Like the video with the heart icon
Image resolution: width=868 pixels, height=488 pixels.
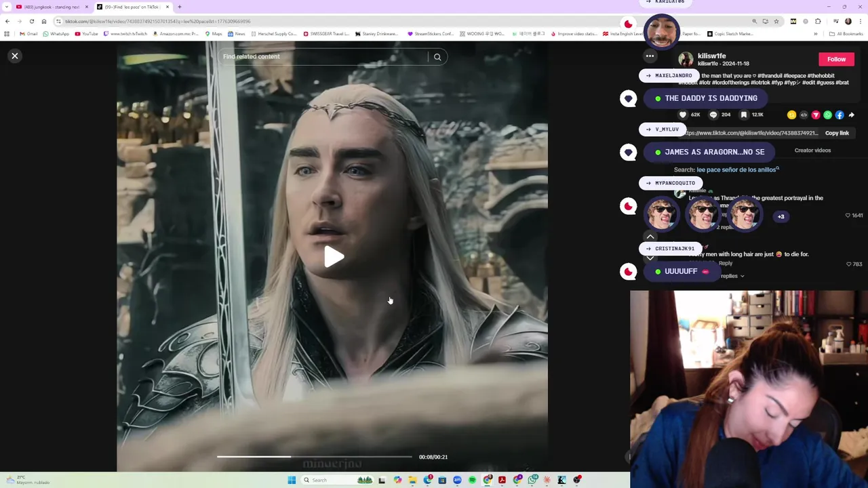point(683,115)
